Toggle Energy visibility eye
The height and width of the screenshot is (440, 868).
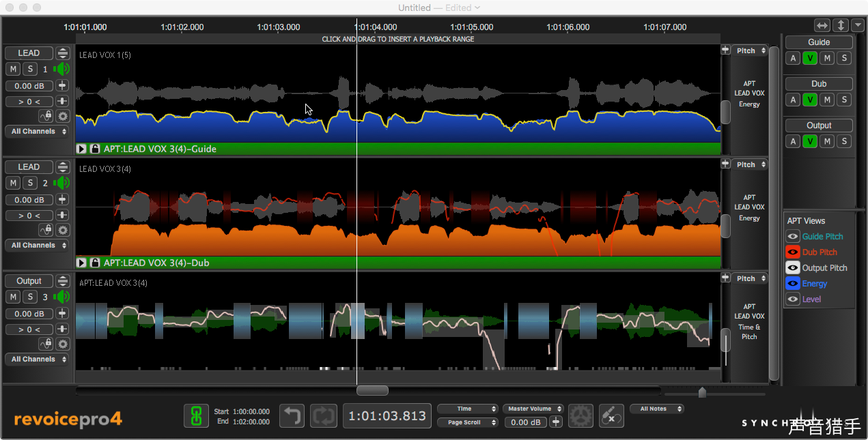793,284
